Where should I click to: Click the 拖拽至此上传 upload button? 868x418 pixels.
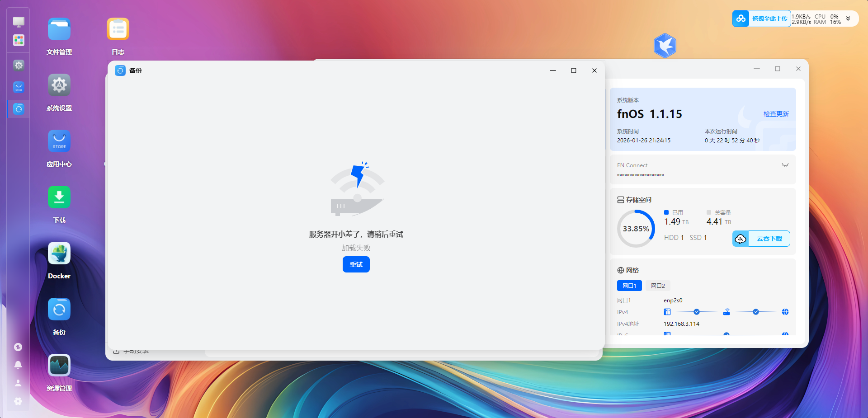pos(762,19)
